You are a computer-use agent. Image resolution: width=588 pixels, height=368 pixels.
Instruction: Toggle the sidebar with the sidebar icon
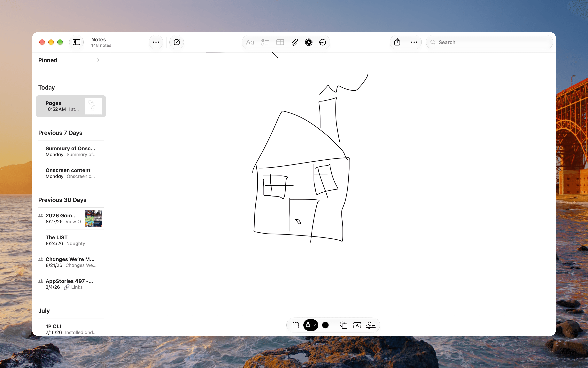pyautogui.click(x=76, y=42)
